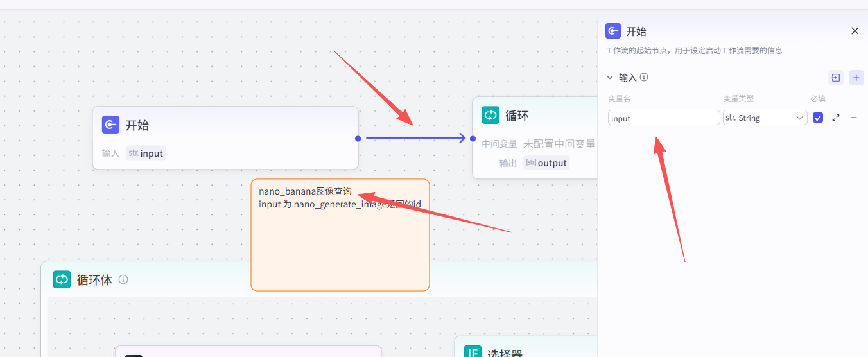Screen dimensions: 868x357
Task: Click the 循环体 loop body icon
Action: (62, 279)
